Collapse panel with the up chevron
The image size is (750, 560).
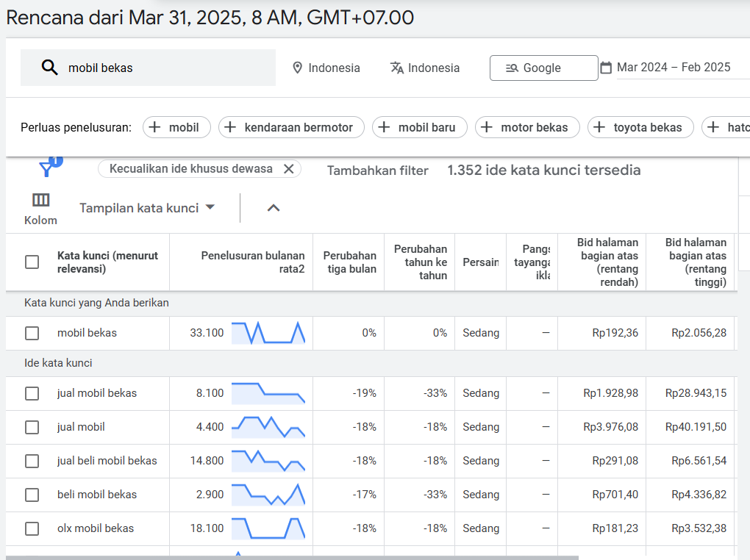(x=274, y=208)
